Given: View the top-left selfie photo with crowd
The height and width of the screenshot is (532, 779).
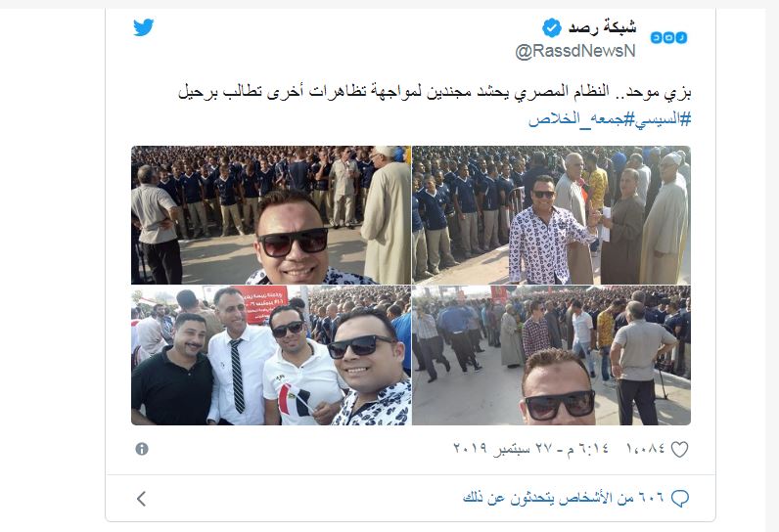Looking at the screenshot, I should tap(271, 215).
